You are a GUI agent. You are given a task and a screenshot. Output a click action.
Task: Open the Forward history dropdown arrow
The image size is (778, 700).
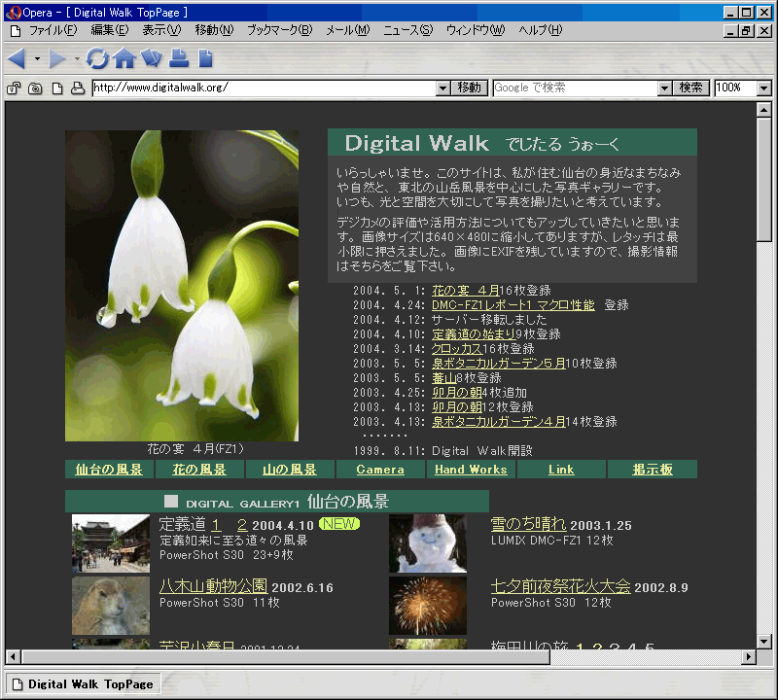77,59
